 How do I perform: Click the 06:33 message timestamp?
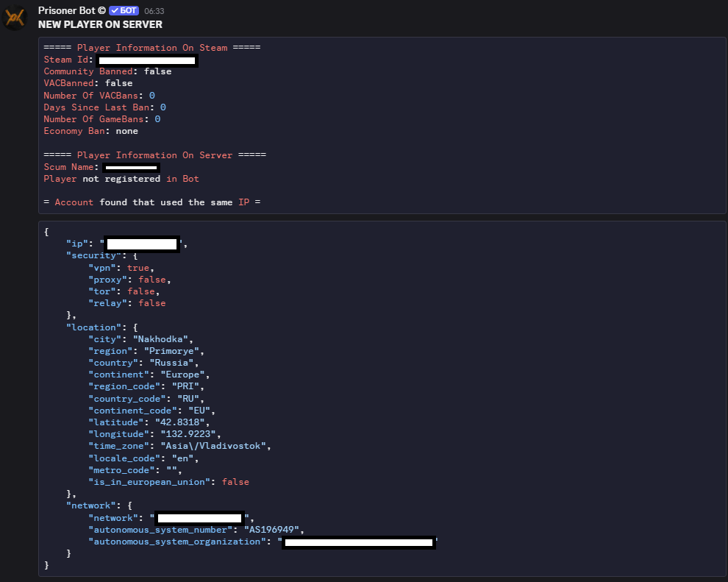click(154, 12)
